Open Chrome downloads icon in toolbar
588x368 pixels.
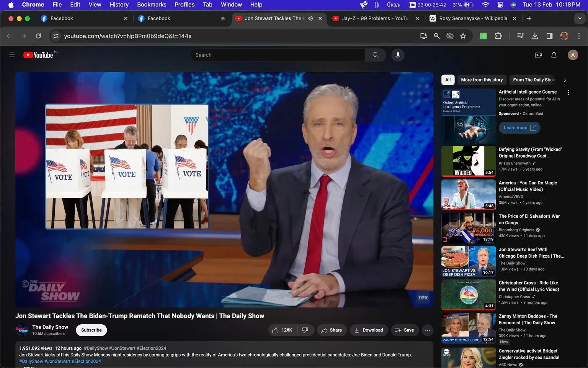pos(535,36)
